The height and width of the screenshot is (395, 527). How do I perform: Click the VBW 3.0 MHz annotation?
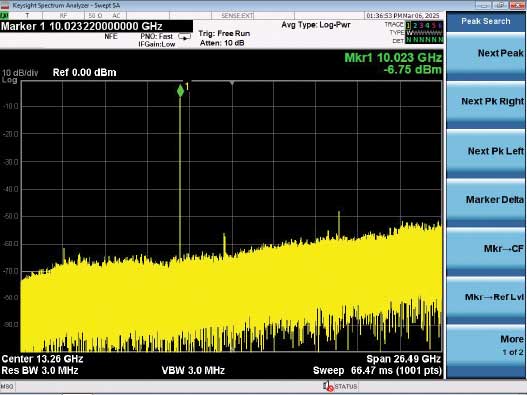(193, 370)
